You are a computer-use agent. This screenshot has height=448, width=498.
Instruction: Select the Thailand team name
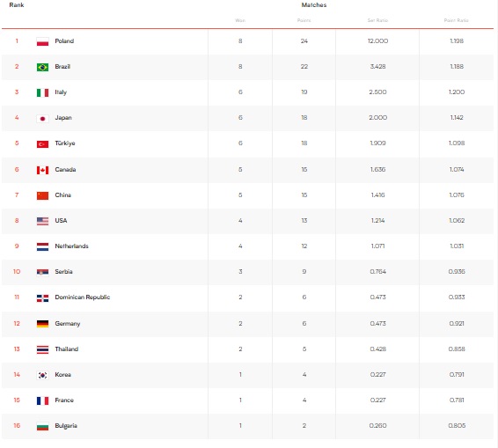point(66,349)
